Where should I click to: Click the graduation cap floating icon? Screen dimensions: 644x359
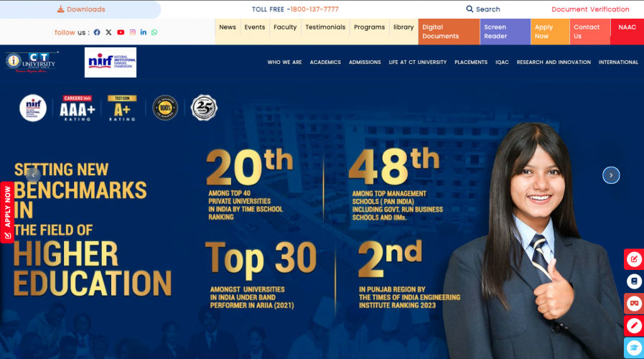click(x=634, y=348)
